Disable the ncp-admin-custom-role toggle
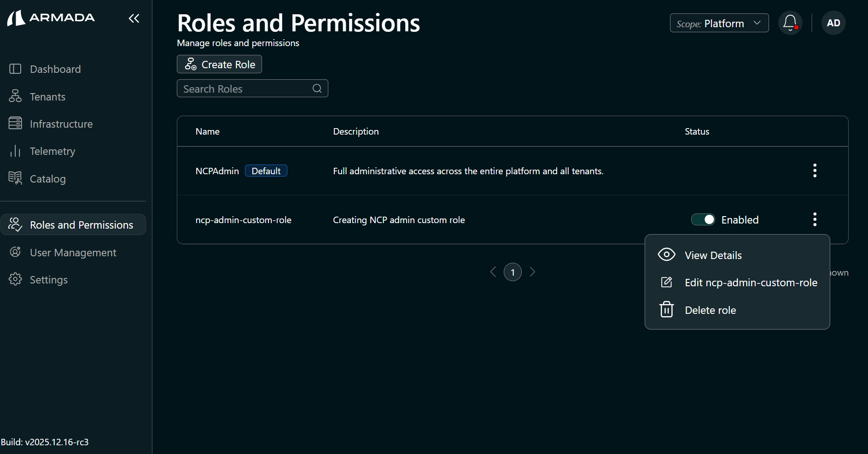Viewport: 868px width, 454px height. pos(703,219)
